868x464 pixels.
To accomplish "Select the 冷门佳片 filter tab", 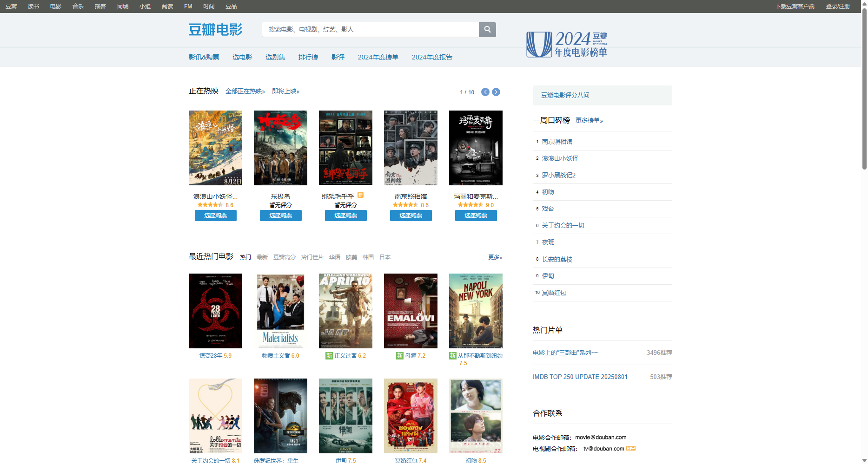I will click(312, 257).
